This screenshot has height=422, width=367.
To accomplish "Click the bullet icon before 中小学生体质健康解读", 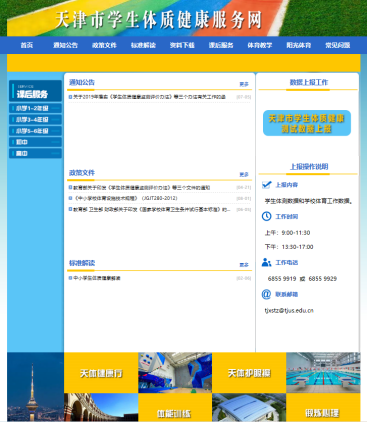I will click(x=70, y=278).
